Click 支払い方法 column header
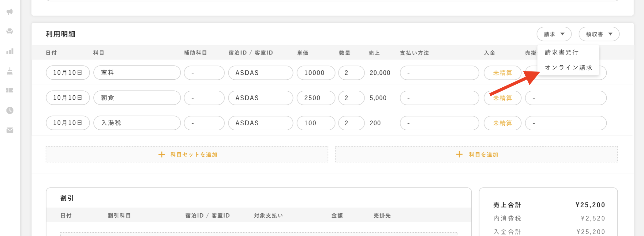Screen dimensions: 644x236 click(414, 53)
